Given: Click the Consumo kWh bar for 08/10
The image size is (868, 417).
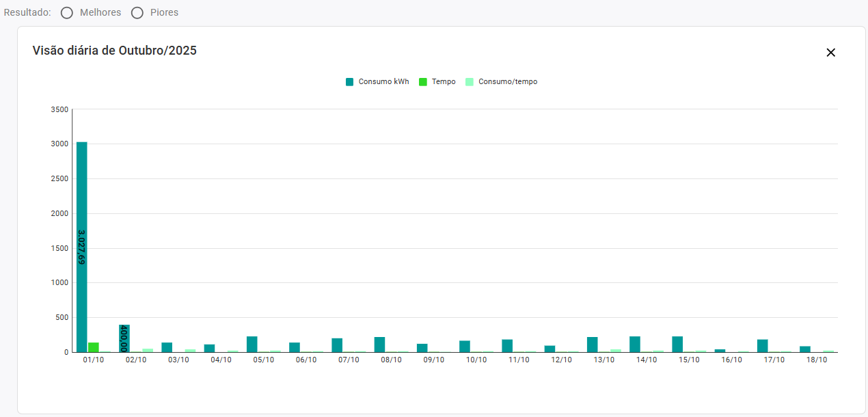Looking at the screenshot, I should (379, 345).
